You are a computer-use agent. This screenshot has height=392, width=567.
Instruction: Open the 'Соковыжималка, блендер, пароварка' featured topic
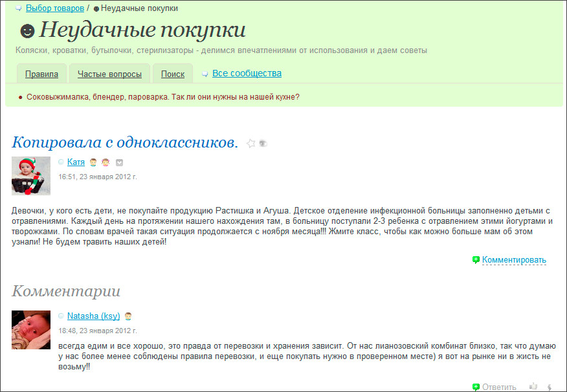162,97
